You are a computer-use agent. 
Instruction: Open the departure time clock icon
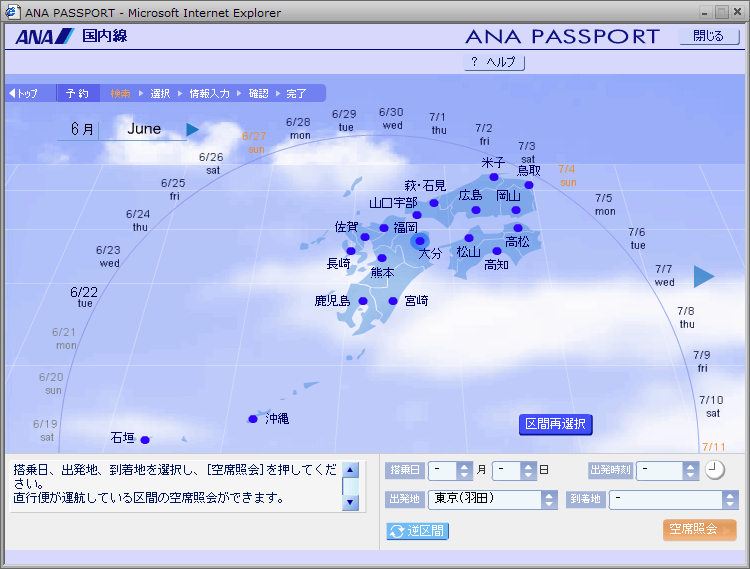pyautogui.click(x=715, y=470)
